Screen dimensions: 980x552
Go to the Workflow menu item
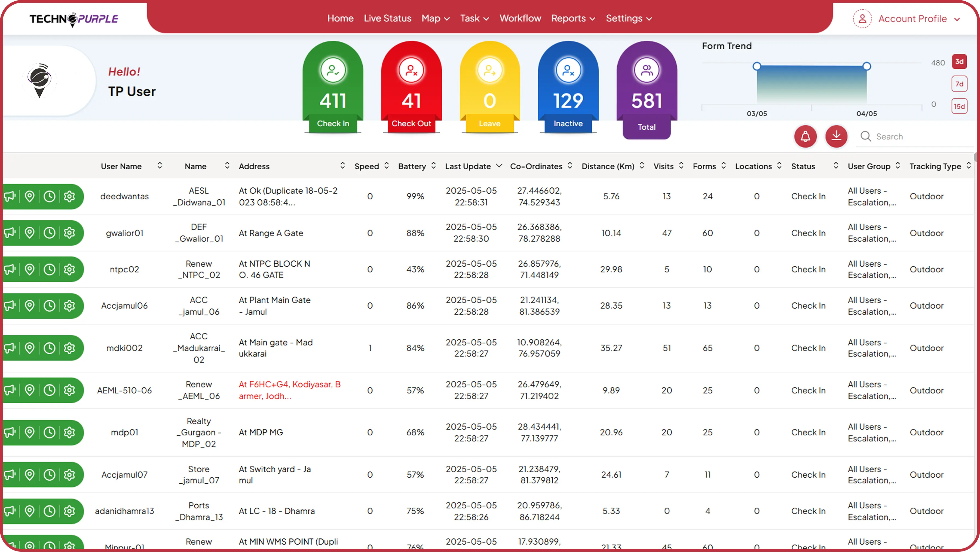[520, 18]
